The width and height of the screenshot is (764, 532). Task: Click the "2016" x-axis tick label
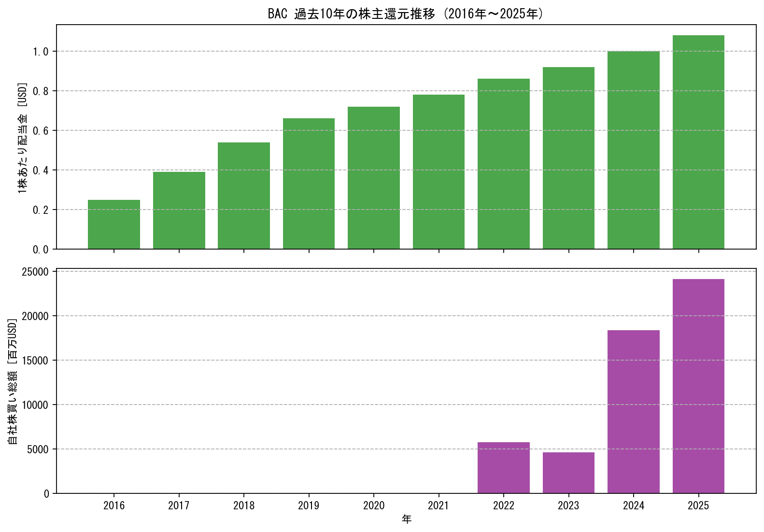[x=114, y=505]
